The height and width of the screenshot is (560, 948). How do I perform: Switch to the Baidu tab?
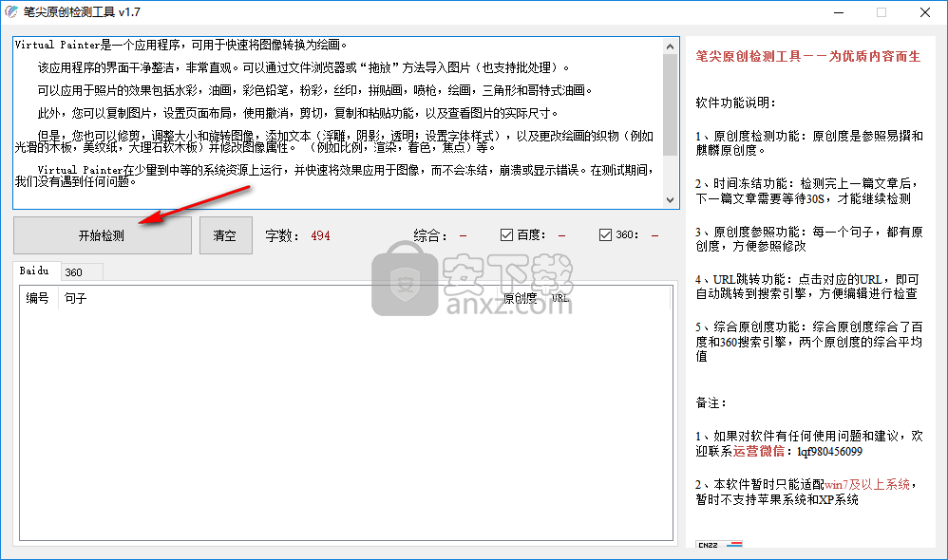point(34,271)
